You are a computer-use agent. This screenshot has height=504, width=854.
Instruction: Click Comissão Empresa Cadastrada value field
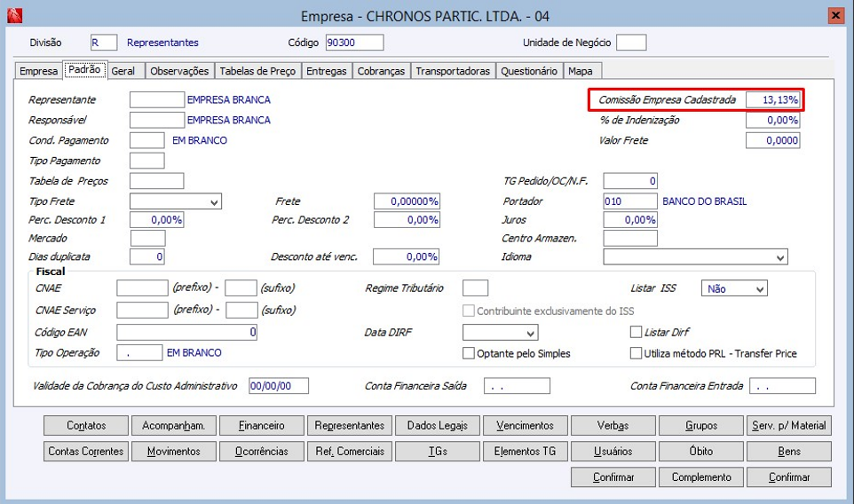coord(773,99)
